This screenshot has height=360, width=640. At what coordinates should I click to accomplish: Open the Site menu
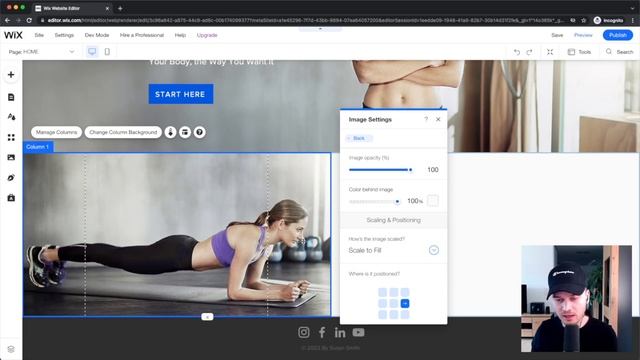(x=39, y=35)
